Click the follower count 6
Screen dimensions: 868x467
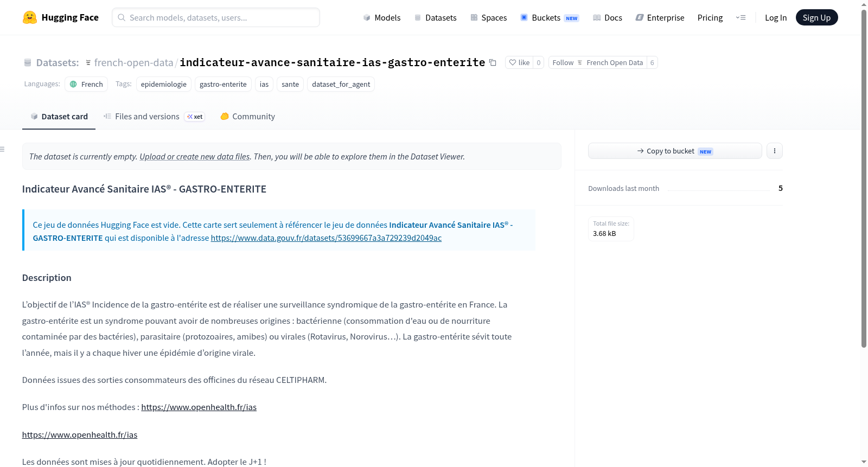(x=652, y=62)
